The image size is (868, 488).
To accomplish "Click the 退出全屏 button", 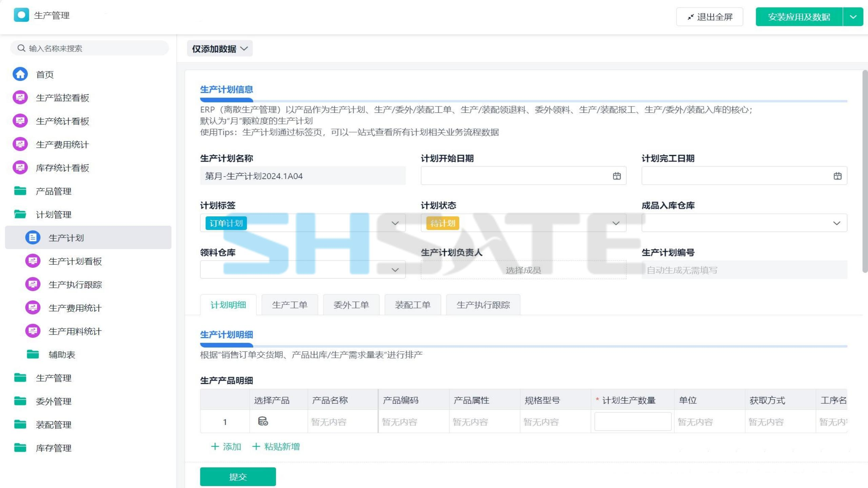I will (709, 17).
